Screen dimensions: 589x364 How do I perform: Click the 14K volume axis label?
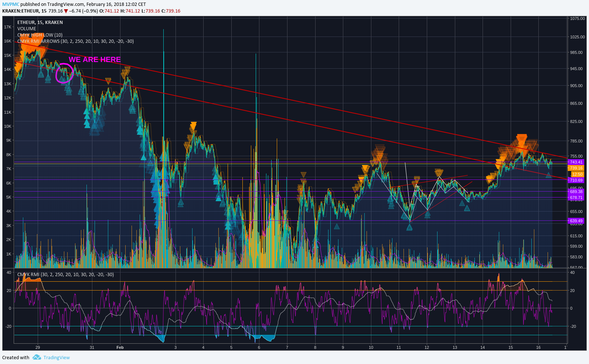tap(8, 69)
